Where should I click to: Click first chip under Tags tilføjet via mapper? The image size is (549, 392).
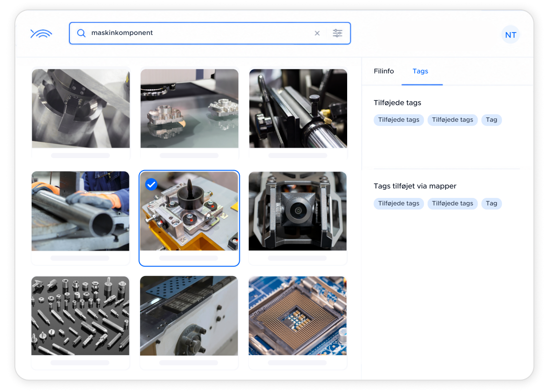pyautogui.click(x=399, y=203)
